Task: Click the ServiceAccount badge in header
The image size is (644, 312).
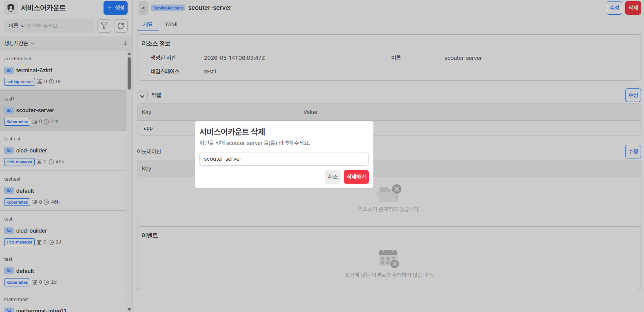Action: [x=168, y=8]
